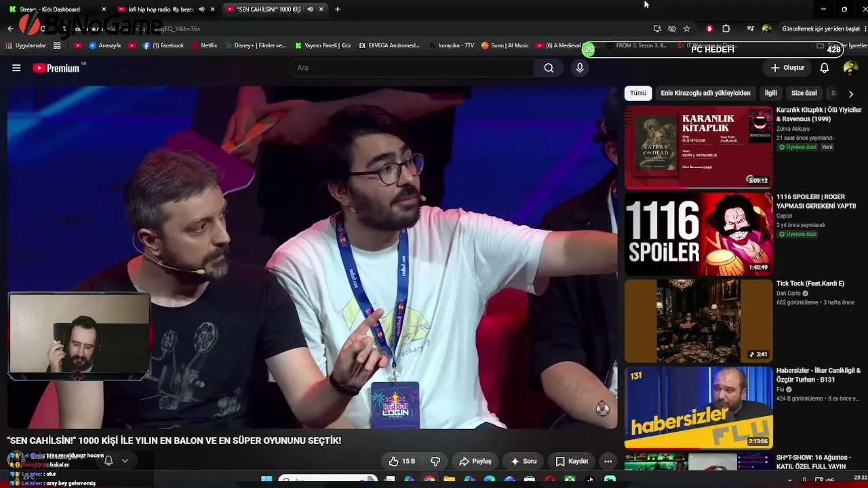Screen dimensions: 868x488
Task: Click the Paylaş share button
Action: (475, 461)
